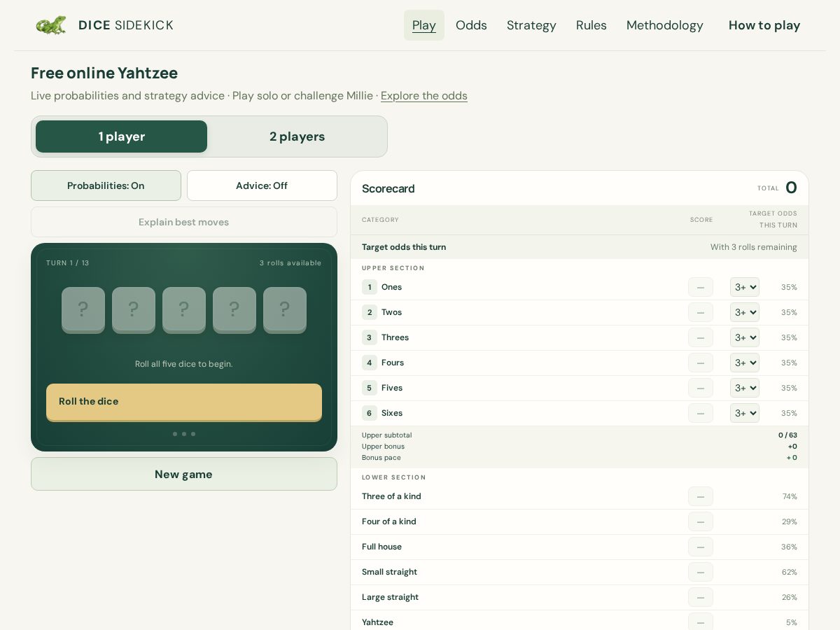
Task: Click Explain best moves button
Action: click(184, 222)
